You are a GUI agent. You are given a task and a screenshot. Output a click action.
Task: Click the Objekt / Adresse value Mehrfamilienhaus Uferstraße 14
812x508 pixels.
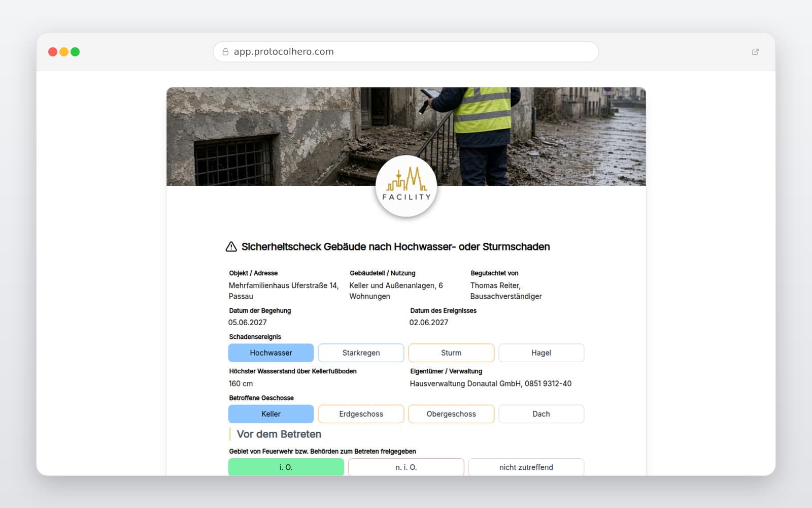click(x=284, y=291)
